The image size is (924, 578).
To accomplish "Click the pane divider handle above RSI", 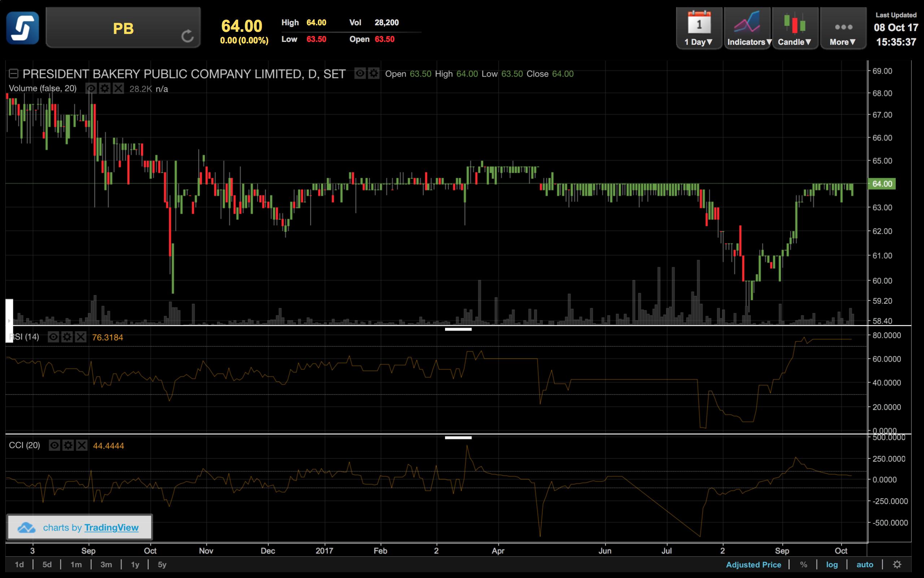I will pos(458,329).
